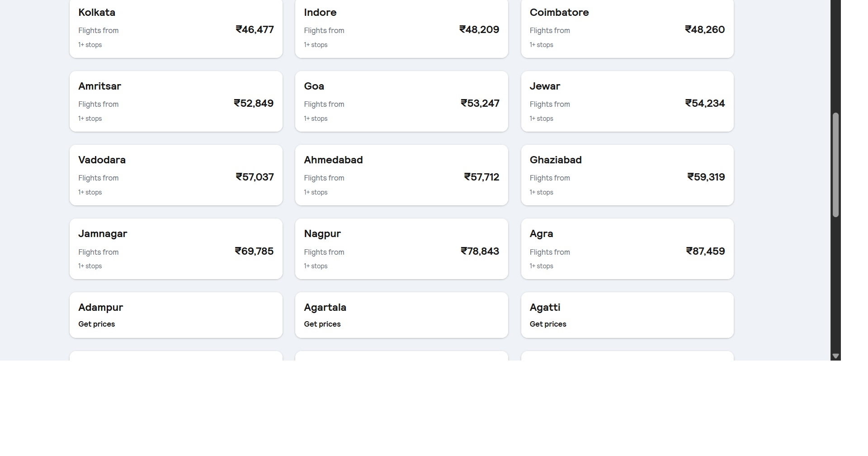The height and width of the screenshot is (456, 868).
Task: Click the ₹46,477 Kolkata price
Action: point(255,29)
